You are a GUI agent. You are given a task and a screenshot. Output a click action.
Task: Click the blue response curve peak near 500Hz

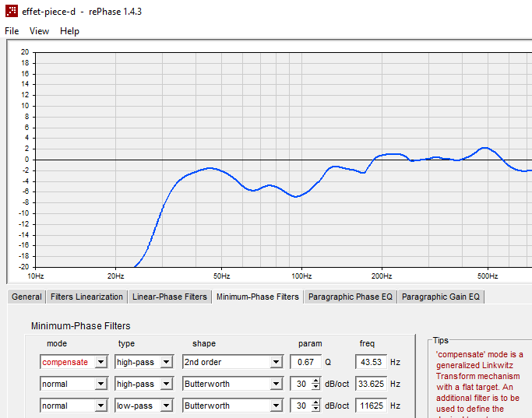[484, 148]
